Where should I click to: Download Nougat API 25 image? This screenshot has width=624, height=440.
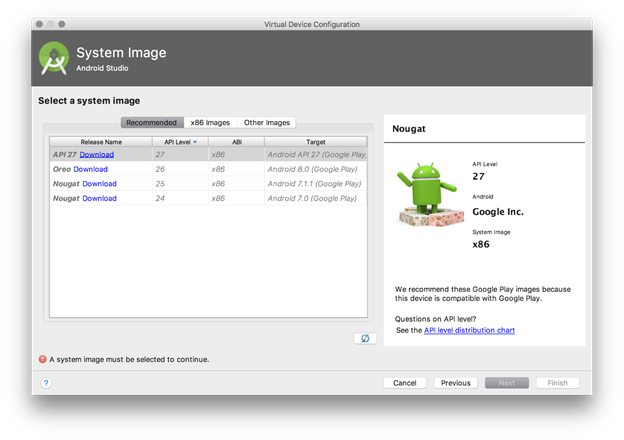point(100,184)
